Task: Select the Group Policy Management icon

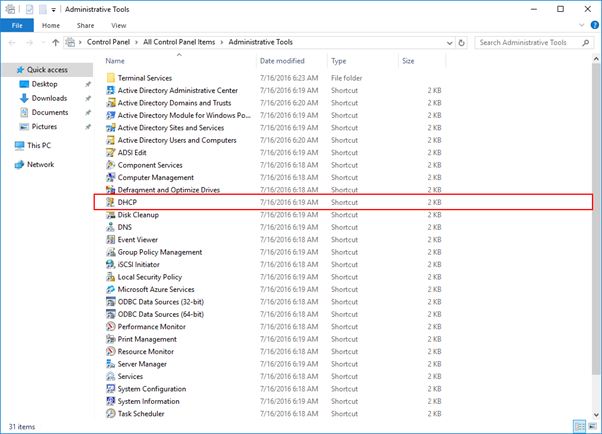Action: [111, 252]
